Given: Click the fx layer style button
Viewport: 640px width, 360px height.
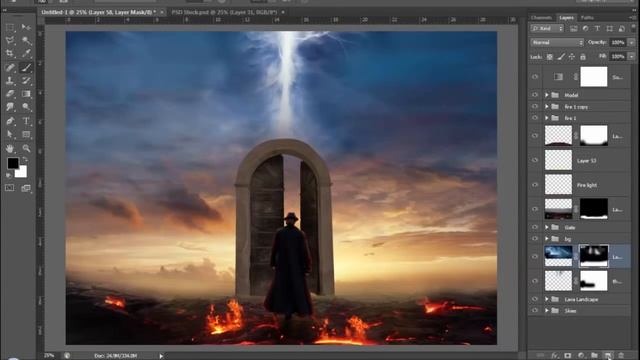Looking at the screenshot, I should coord(554,356).
